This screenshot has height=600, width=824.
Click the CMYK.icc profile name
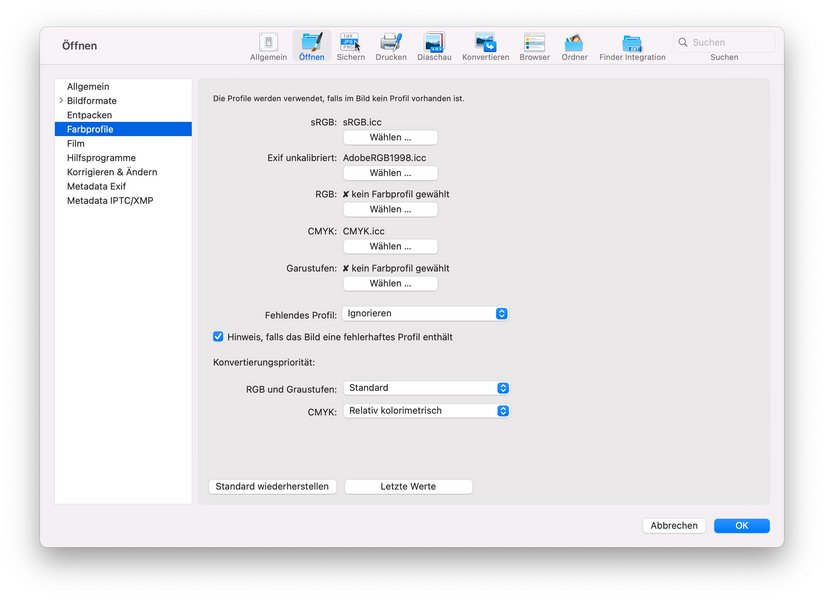(x=364, y=231)
